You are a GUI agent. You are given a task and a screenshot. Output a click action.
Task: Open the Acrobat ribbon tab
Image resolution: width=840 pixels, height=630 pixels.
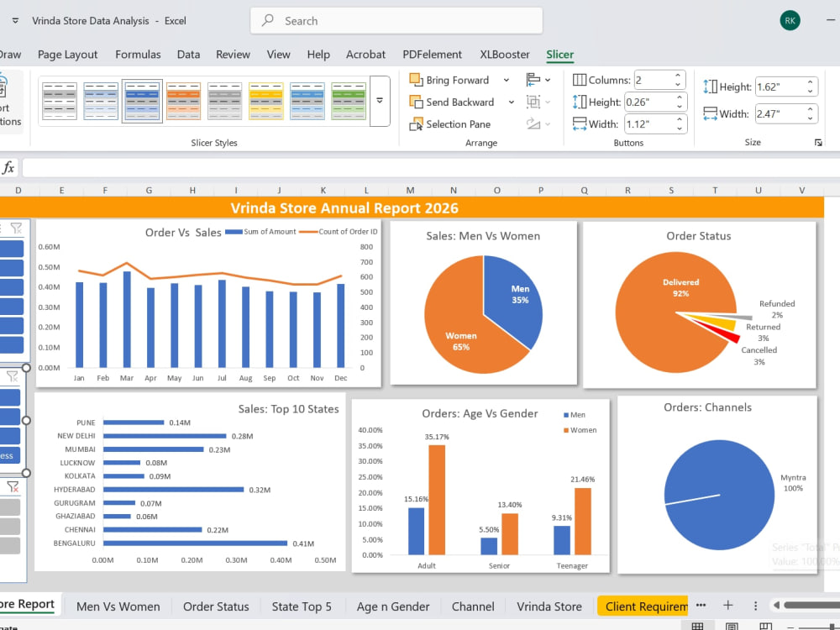pos(365,55)
